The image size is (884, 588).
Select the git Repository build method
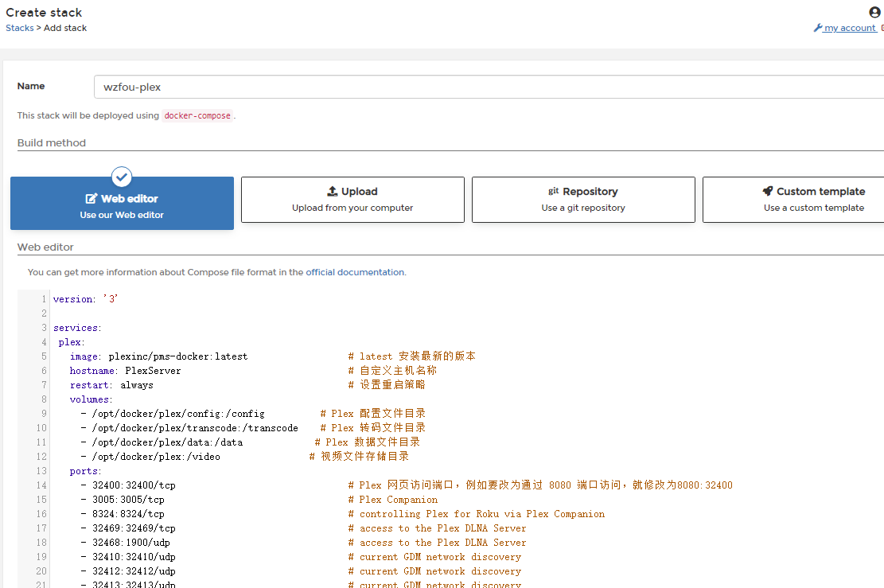(583, 200)
